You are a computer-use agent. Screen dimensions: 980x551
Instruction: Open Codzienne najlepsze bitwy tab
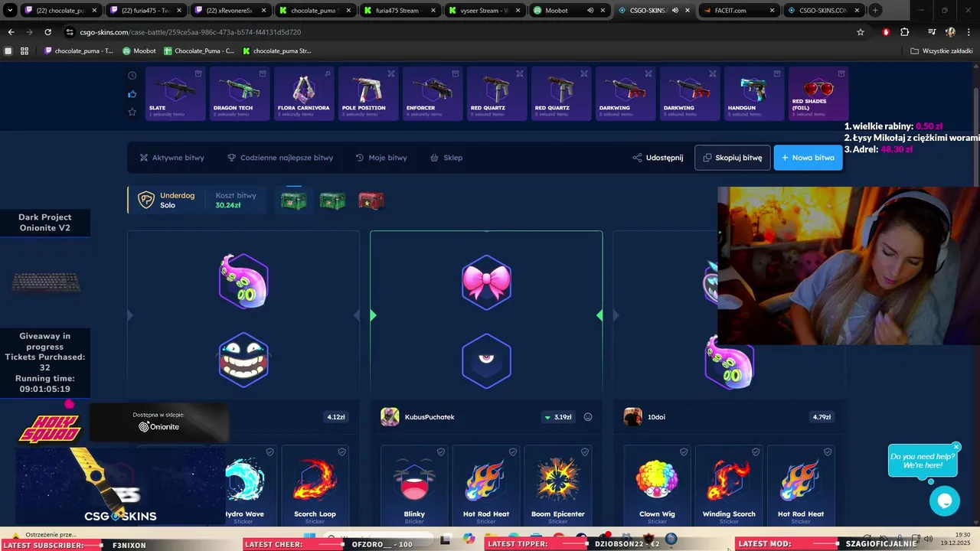tap(280, 158)
